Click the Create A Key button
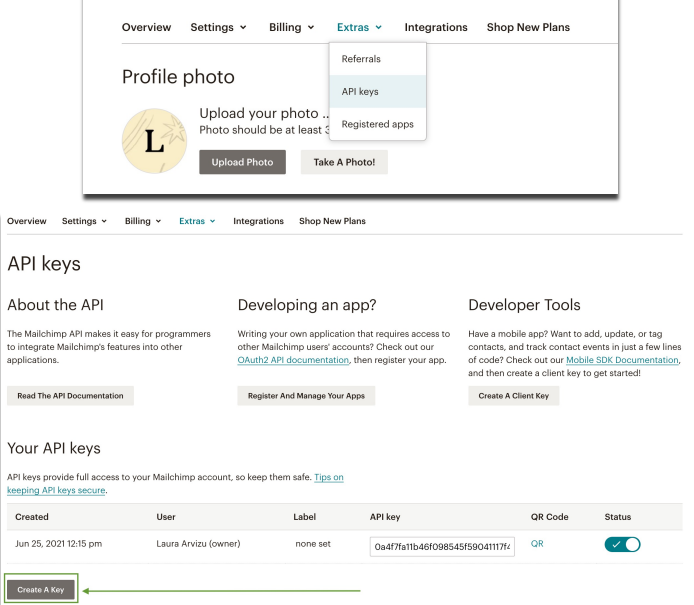The image size is (694, 605). tap(41, 590)
